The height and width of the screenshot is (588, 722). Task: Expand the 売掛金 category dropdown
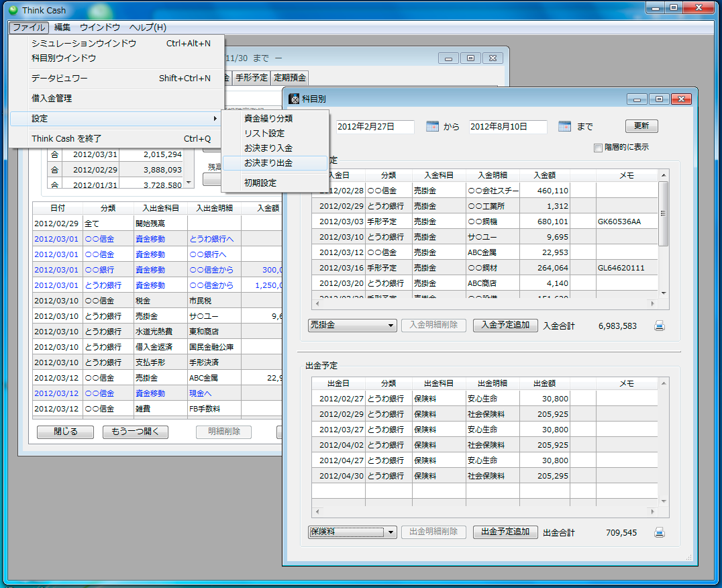tap(391, 326)
